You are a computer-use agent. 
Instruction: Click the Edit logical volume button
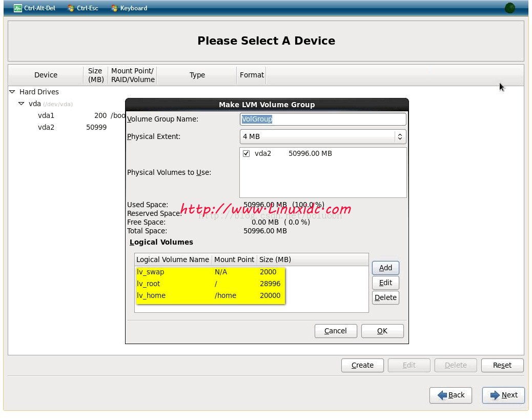click(x=385, y=283)
